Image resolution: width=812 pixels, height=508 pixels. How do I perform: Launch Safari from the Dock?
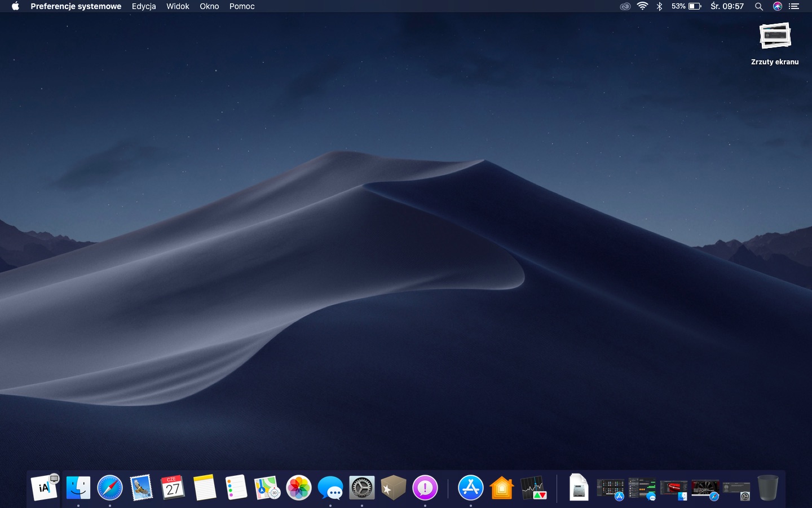pyautogui.click(x=110, y=488)
